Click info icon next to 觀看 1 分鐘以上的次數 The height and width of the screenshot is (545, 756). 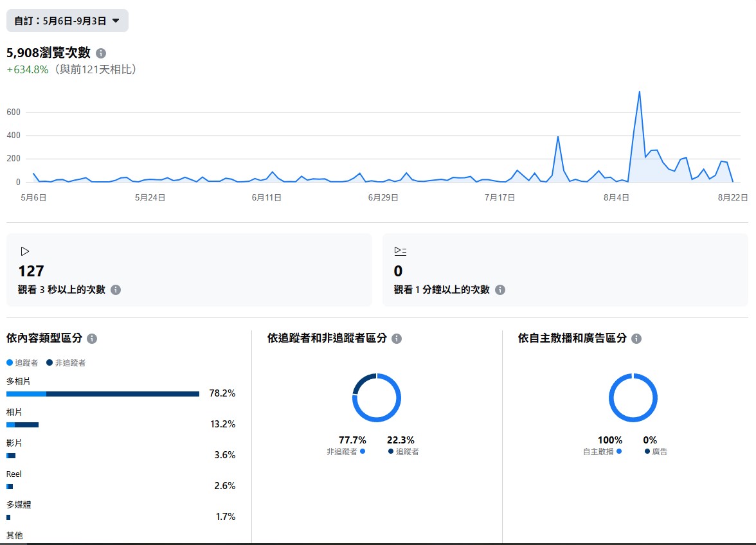(x=500, y=290)
